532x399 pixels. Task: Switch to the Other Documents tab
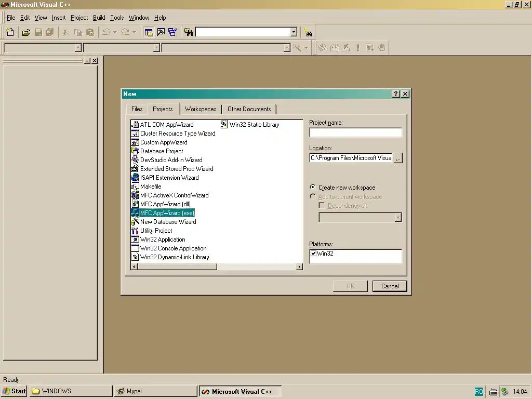249,109
